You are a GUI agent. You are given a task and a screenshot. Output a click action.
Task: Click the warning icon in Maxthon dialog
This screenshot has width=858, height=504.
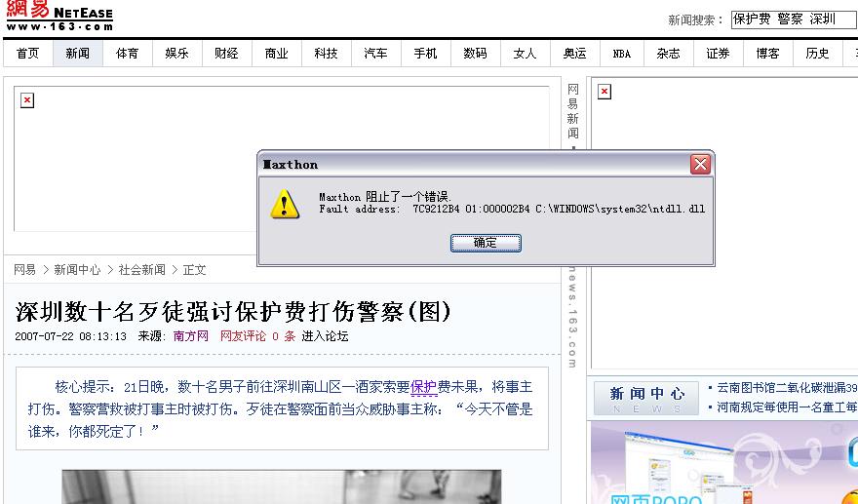click(285, 204)
